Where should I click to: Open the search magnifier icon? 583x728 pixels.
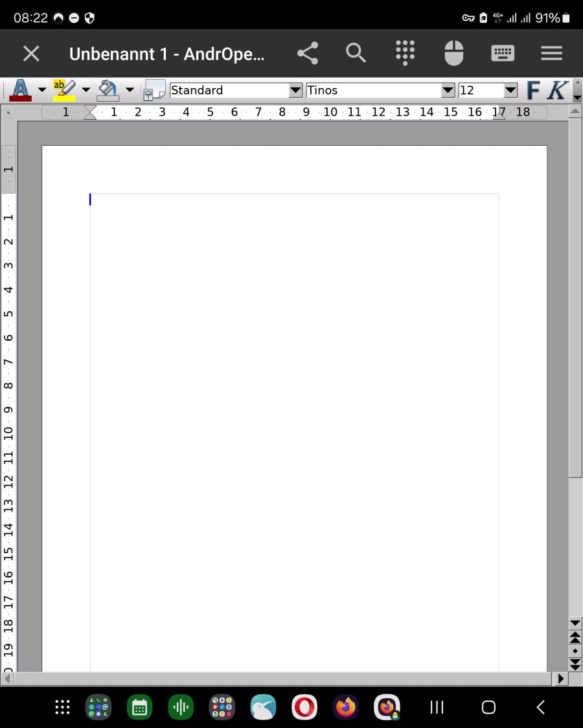[x=356, y=53]
